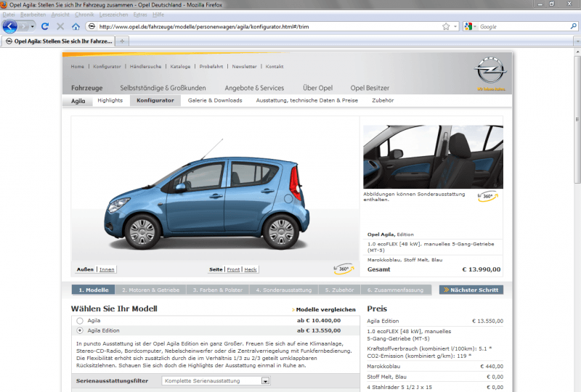Go to step 5. Zubehör
Screen dimensions: 581x392
(x=339, y=290)
